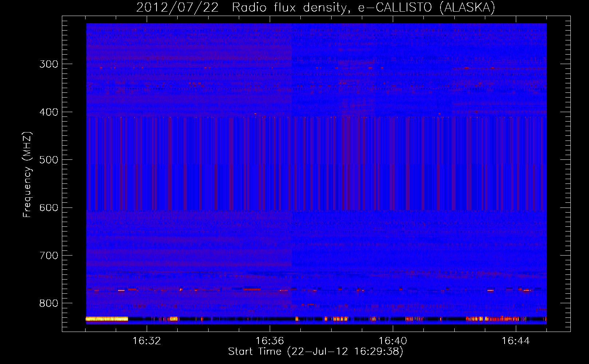Click the 'Frequency (MHZ)' axis title
This screenshot has width=589, height=364.
pyautogui.click(x=27, y=174)
